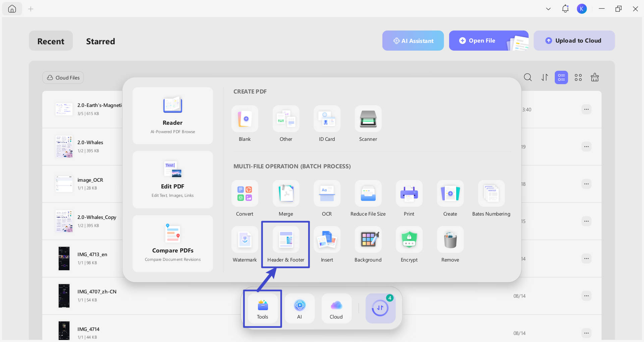Open more options for IMG_4714 file

click(586, 333)
